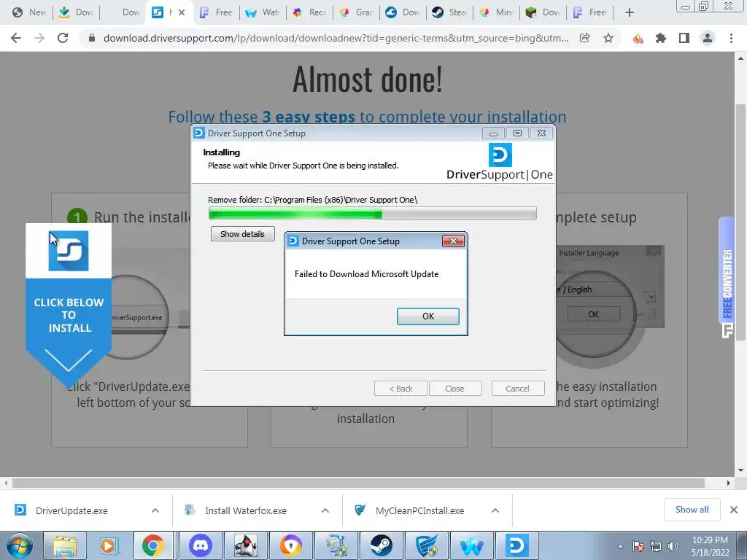Reload the page with the refresh icon
Screen dimensions: 747x560
click(63, 38)
